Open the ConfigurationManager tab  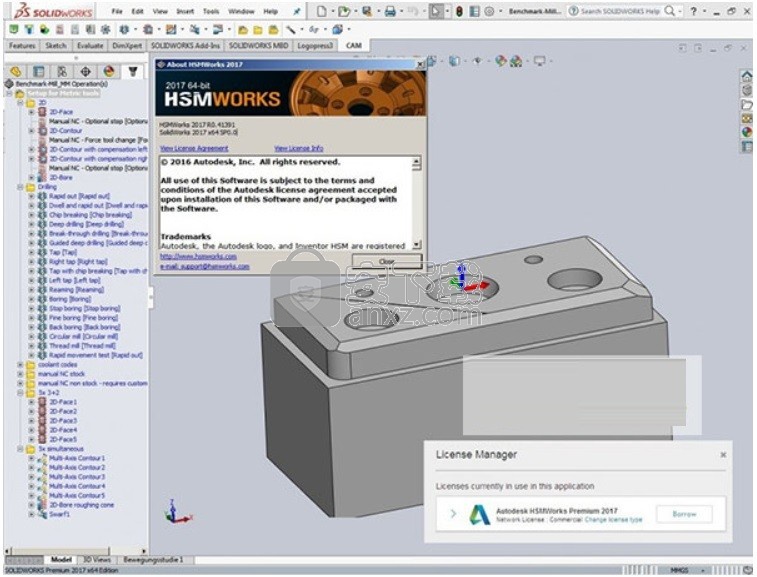tap(62, 72)
